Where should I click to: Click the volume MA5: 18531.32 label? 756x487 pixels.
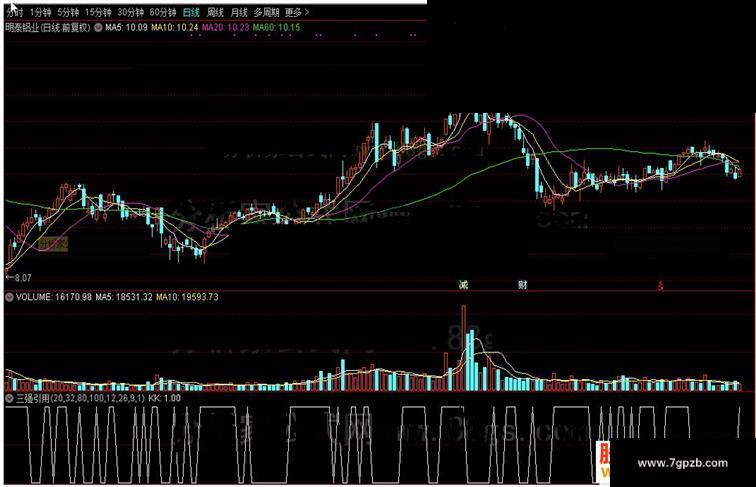pyautogui.click(x=124, y=298)
